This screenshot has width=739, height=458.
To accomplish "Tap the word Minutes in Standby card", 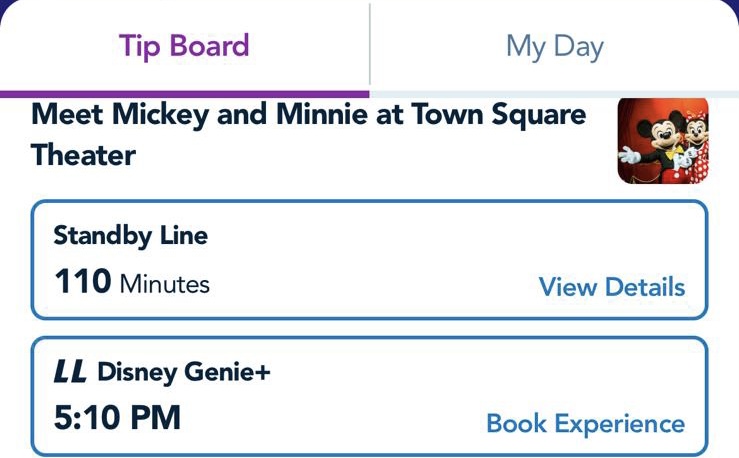I will pyautogui.click(x=165, y=285).
